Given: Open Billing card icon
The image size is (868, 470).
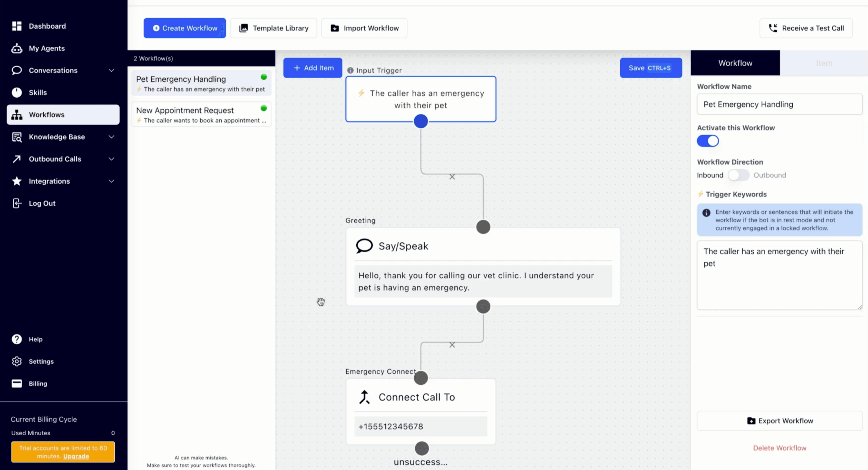Looking at the screenshot, I should point(17,384).
